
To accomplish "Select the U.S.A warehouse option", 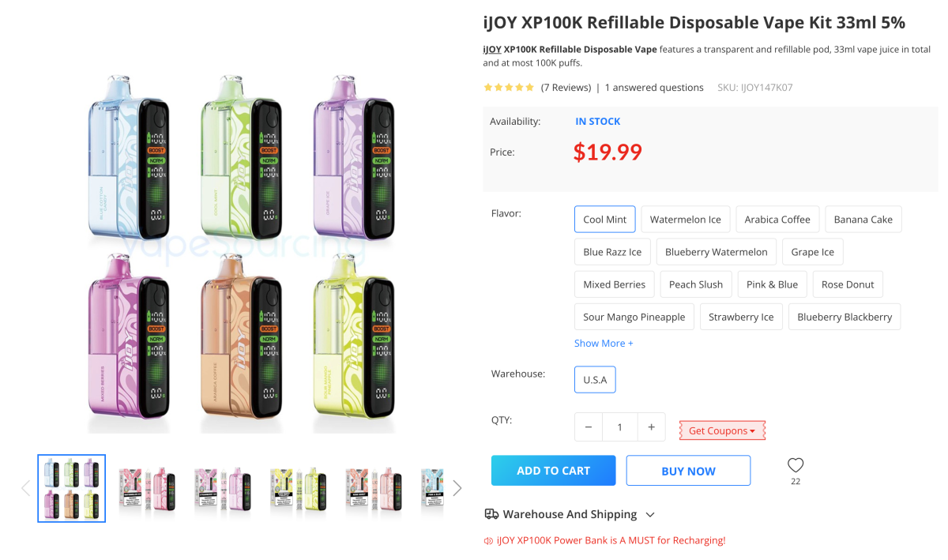I will click(595, 379).
